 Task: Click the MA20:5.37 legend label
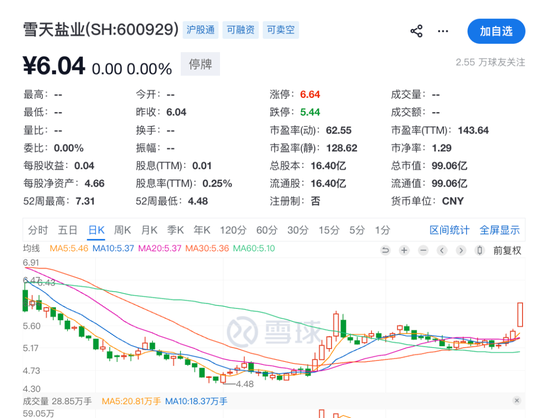pos(160,249)
